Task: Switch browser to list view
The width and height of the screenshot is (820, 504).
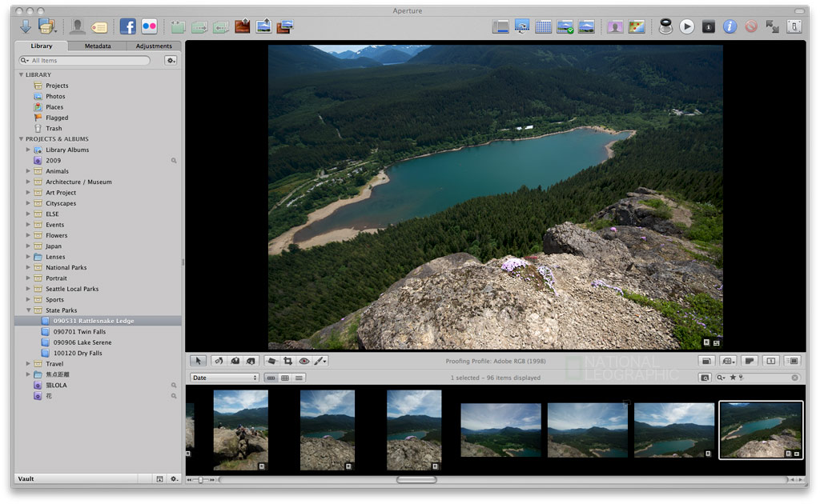Action: [x=299, y=378]
